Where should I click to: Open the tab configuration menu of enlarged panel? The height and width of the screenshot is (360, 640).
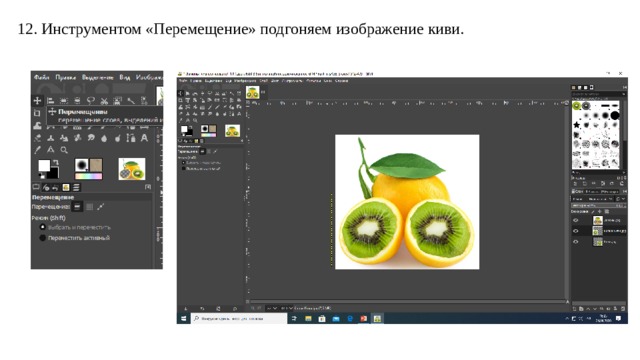coord(148,187)
